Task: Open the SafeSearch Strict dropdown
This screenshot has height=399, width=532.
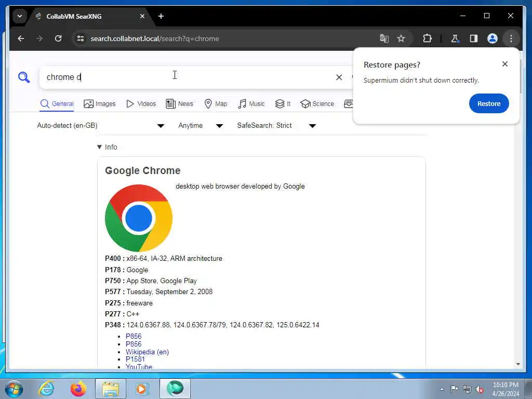Action: tap(276, 126)
